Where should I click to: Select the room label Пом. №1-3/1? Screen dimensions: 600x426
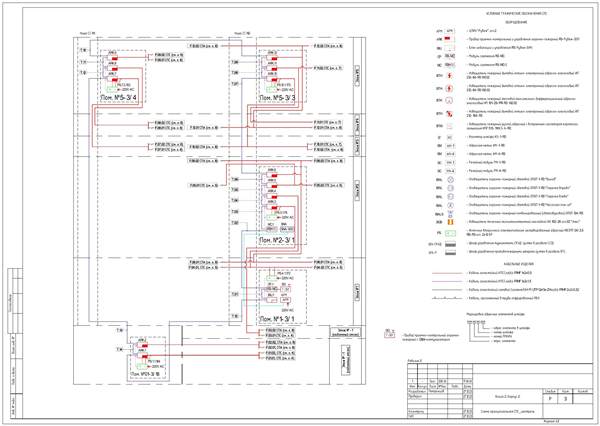pos(277,319)
